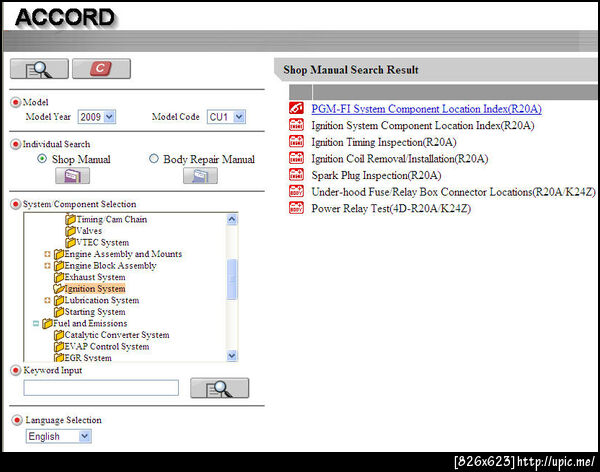Click icon beside Spark Plug Inspection
The width and height of the screenshot is (600, 472).
click(296, 175)
